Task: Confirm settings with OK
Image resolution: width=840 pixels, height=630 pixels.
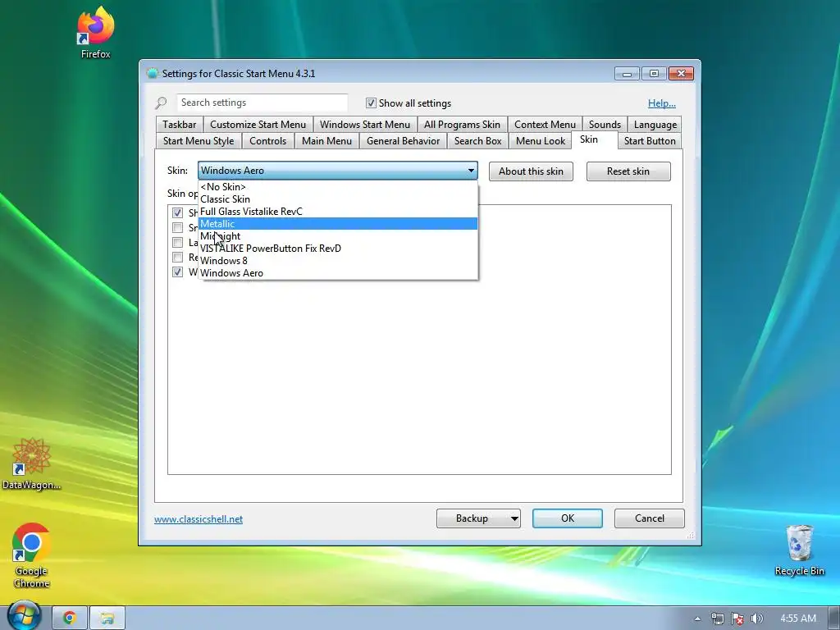Action: [x=568, y=518]
